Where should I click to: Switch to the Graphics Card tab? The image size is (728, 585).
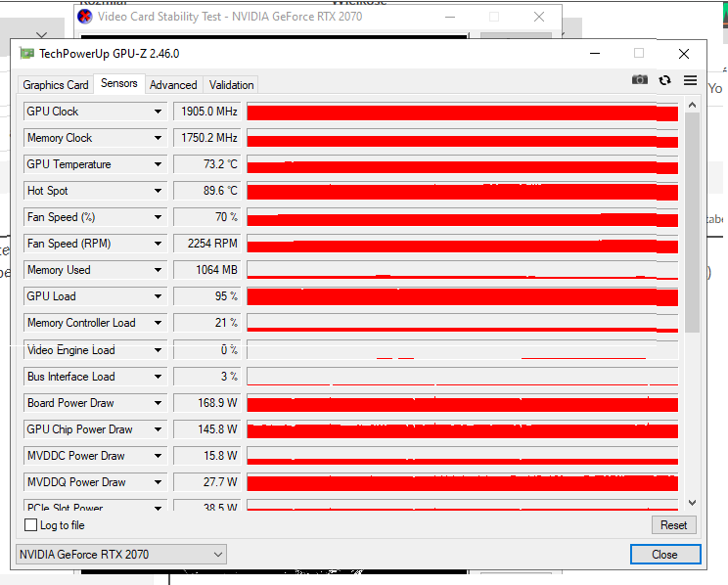[x=56, y=85]
